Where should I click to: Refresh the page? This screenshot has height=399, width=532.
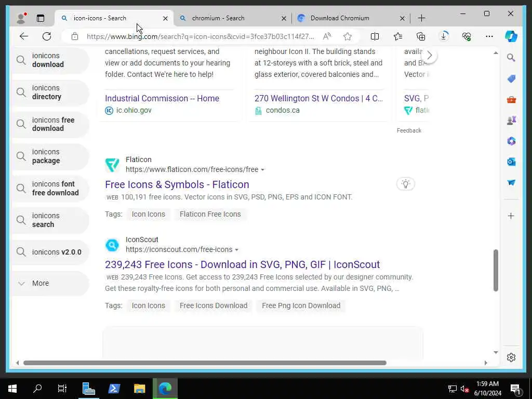[47, 36]
